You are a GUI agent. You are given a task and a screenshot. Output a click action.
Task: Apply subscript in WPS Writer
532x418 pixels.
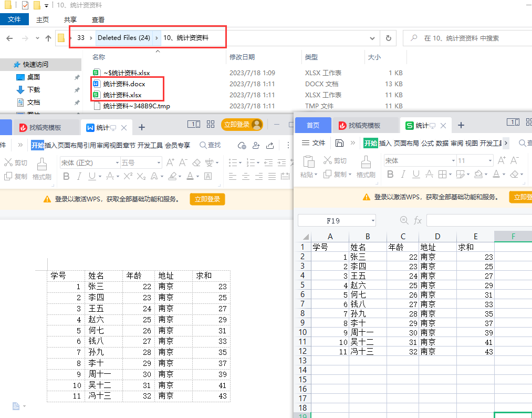tap(141, 176)
